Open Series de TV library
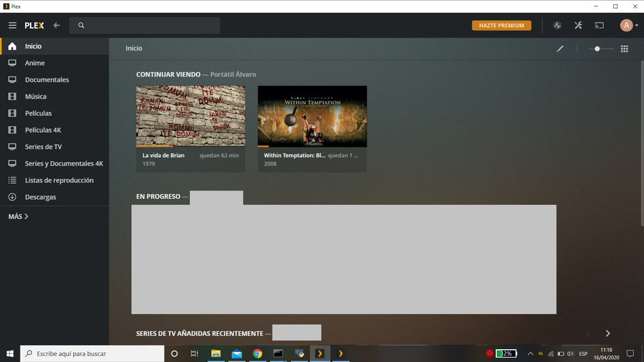644x362 pixels. click(55, 147)
